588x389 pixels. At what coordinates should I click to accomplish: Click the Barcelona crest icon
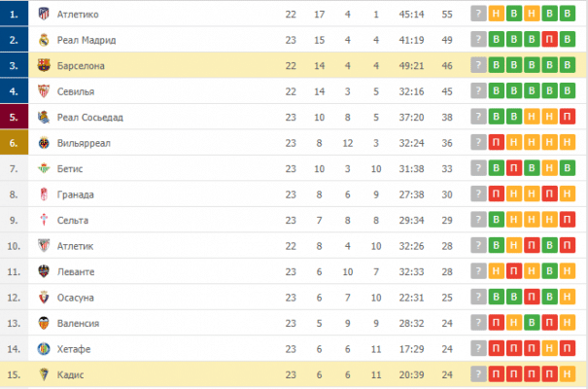point(44,65)
